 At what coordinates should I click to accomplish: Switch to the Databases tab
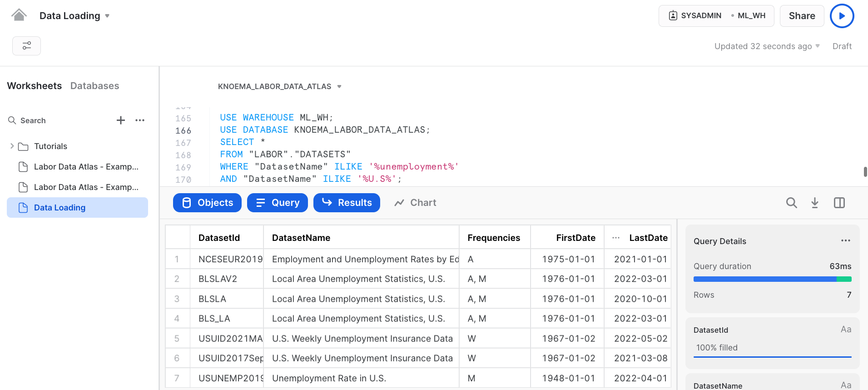(x=94, y=86)
